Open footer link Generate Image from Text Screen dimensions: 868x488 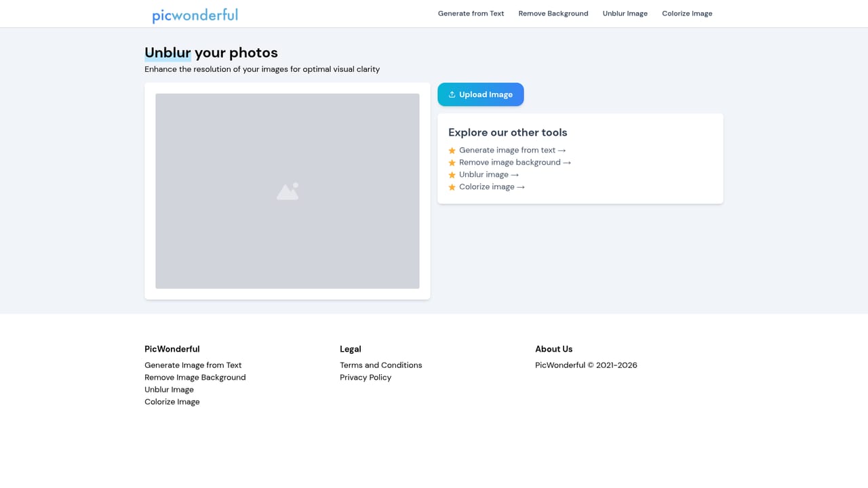point(193,365)
